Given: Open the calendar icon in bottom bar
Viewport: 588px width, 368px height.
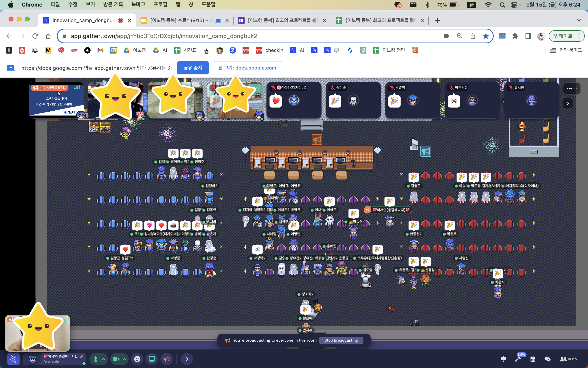Looking at the screenshot, I should coord(533,359).
